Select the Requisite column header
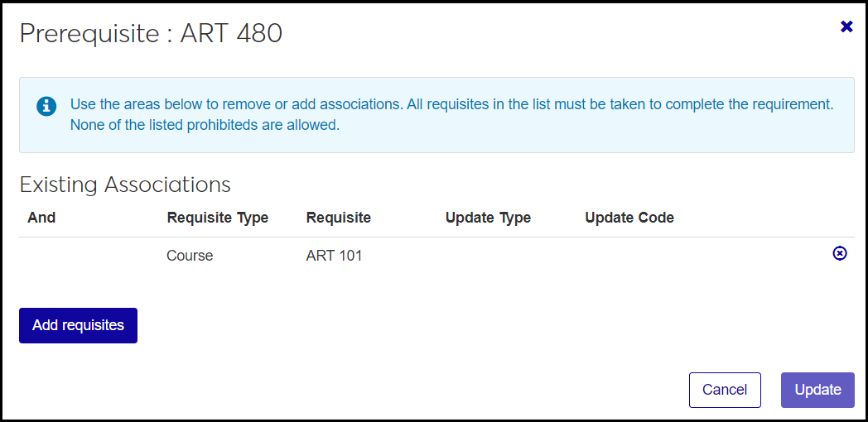 tap(338, 218)
